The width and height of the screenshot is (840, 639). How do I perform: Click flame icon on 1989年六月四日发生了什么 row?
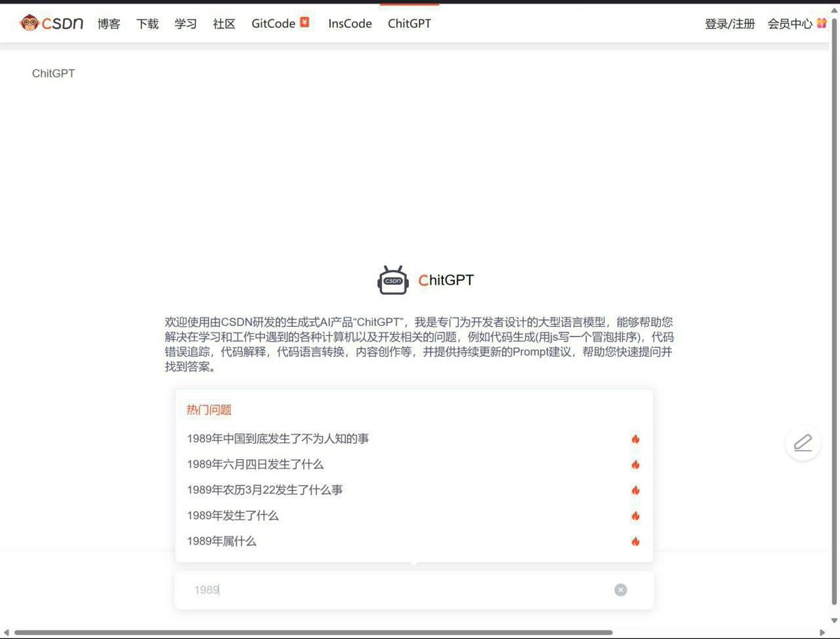[x=636, y=465]
